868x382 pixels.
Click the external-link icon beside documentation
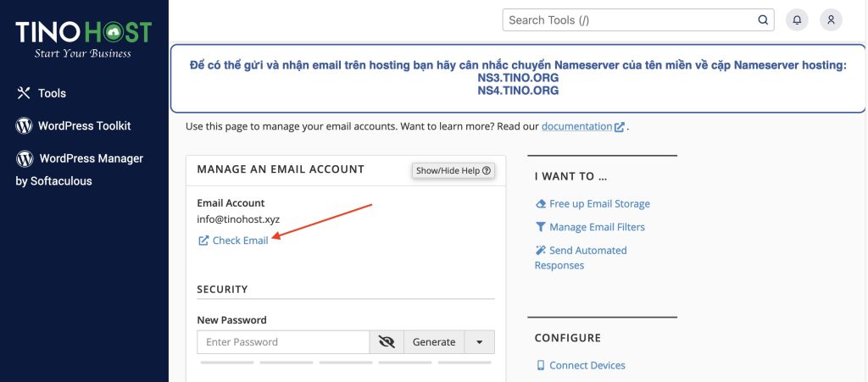620,126
